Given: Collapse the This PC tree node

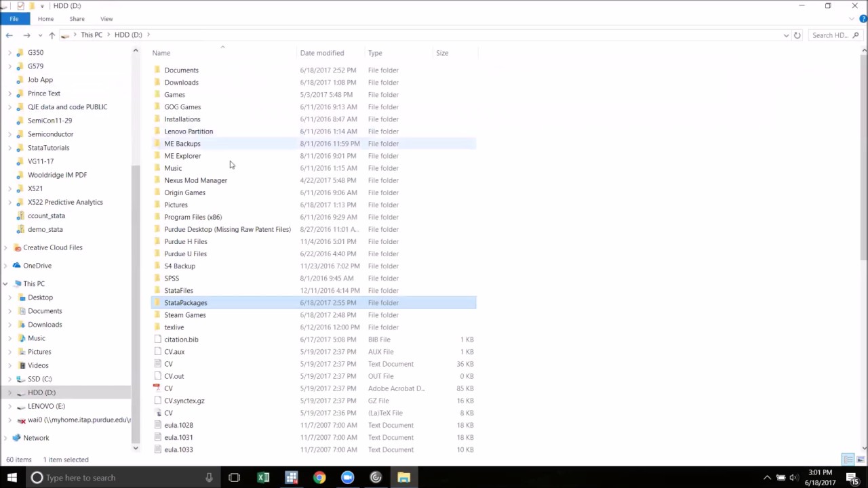Looking at the screenshot, I should pyautogui.click(x=5, y=284).
